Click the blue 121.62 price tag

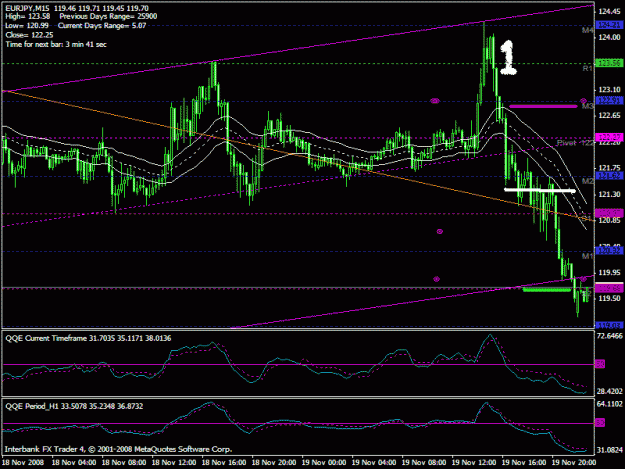click(608, 176)
